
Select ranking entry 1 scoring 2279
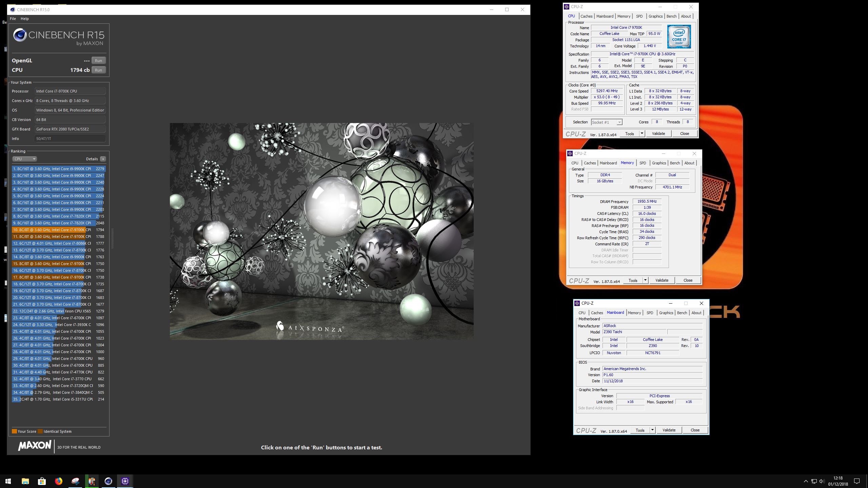pyautogui.click(x=59, y=169)
